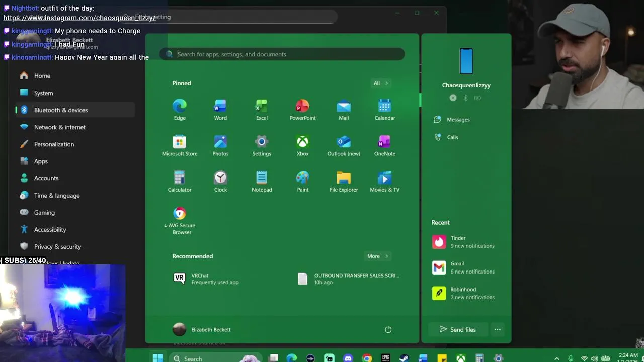The width and height of the screenshot is (644, 362).
Task: Select System in Settings sidebar
Action: point(74,93)
